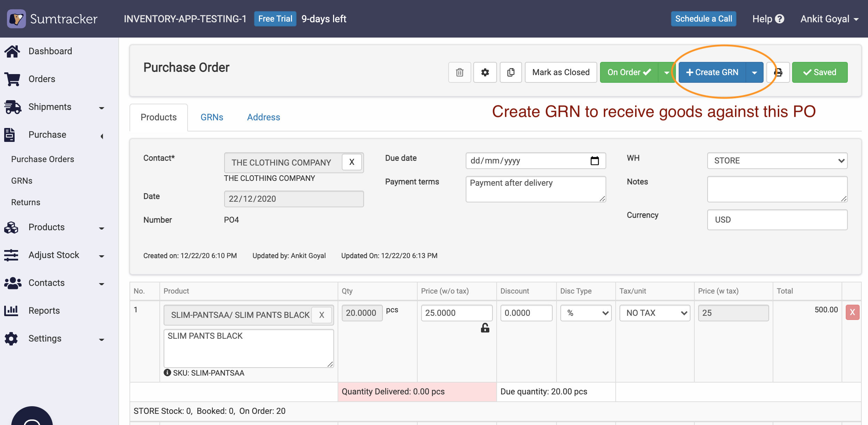Go to Dashboard home icon
This screenshot has width=868, height=425.
(x=13, y=51)
